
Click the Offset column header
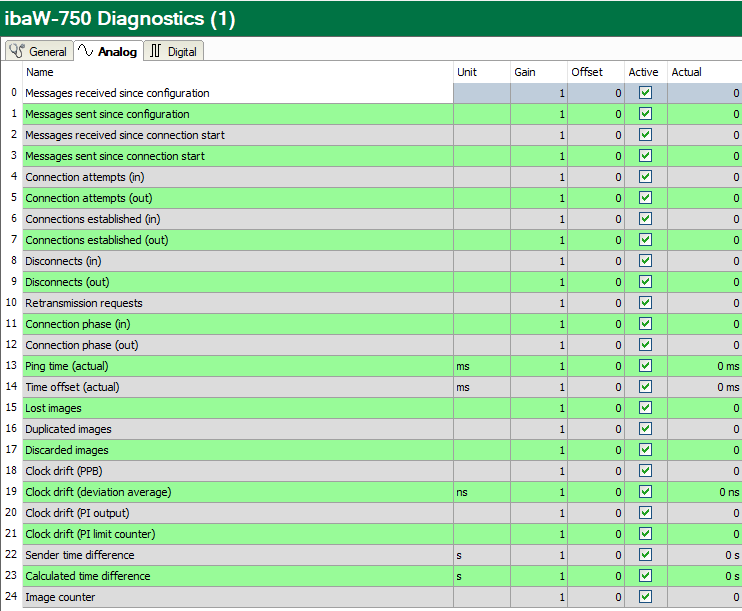[x=596, y=72]
